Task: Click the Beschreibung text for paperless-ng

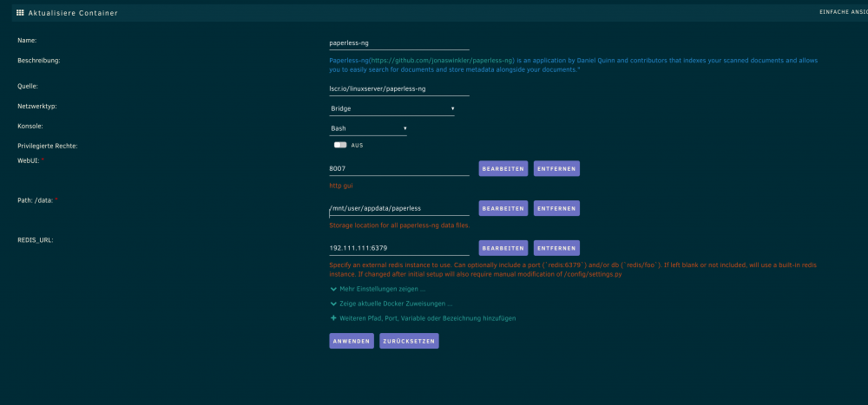Action: pos(573,65)
